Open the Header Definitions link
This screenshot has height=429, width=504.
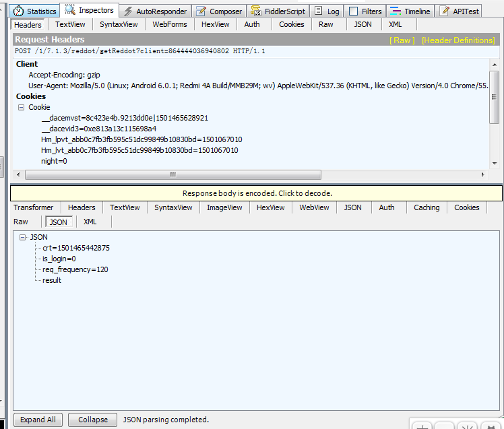point(458,40)
